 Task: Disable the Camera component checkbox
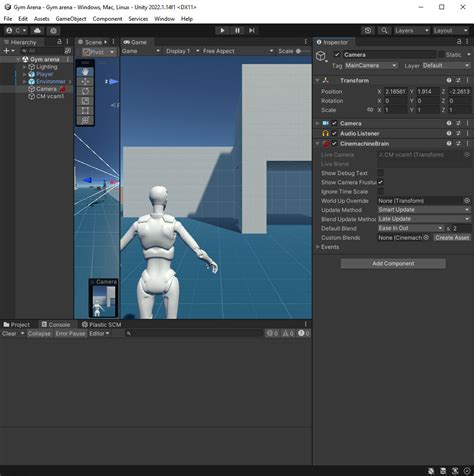pos(334,123)
